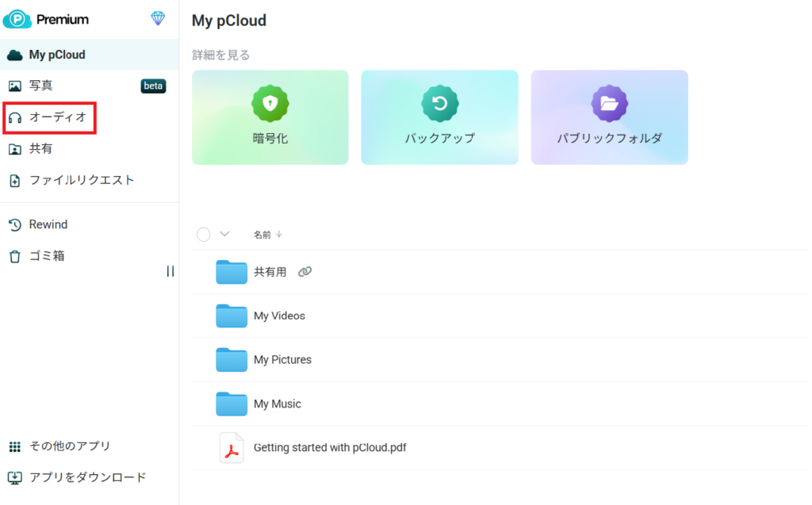Open ファイルリクエスト in the sidebar
Image resolution: width=812 pixels, height=505 pixels.
[81, 181]
